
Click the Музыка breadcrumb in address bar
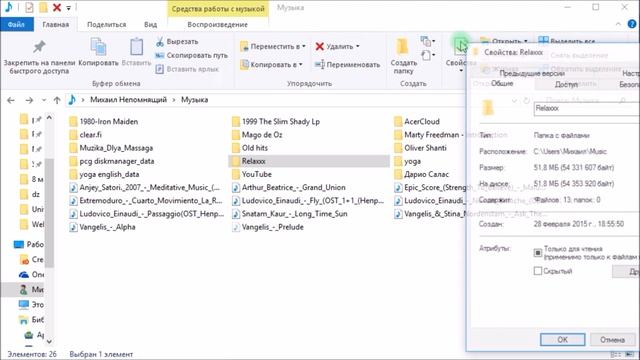(194, 100)
